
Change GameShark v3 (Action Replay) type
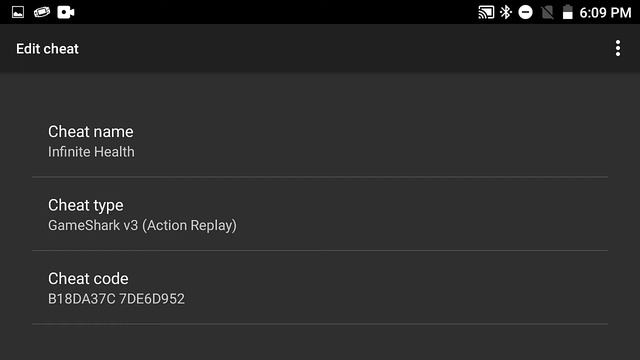click(142, 225)
